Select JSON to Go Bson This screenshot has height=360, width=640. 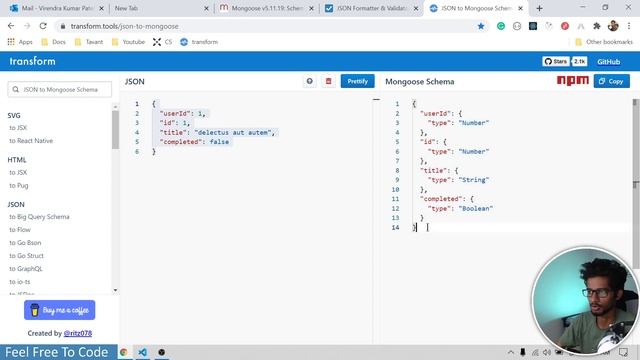click(25, 243)
